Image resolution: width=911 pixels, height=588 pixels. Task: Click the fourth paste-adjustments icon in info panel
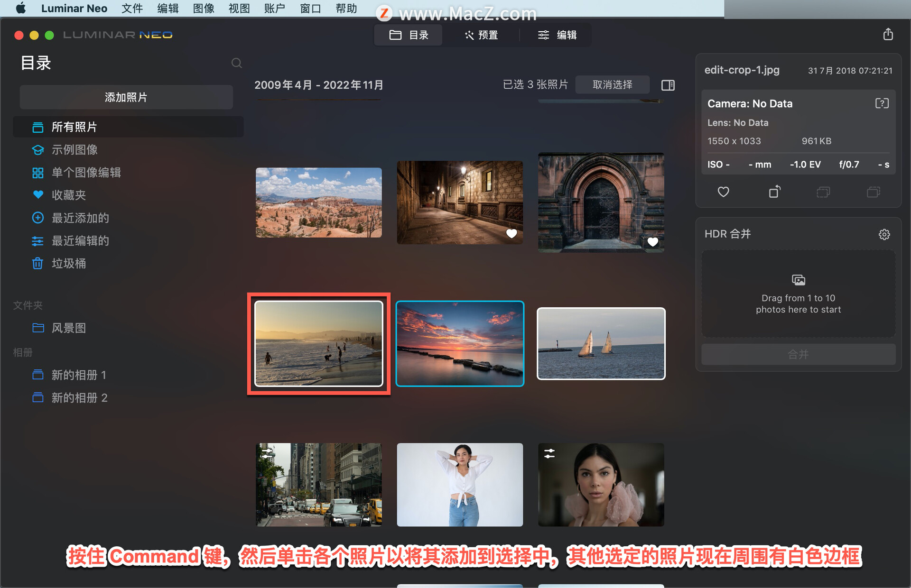873,192
